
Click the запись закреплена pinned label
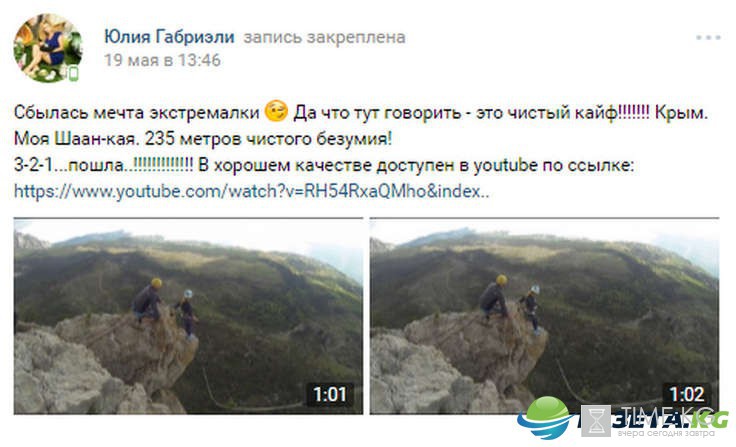click(x=324, y=37)
